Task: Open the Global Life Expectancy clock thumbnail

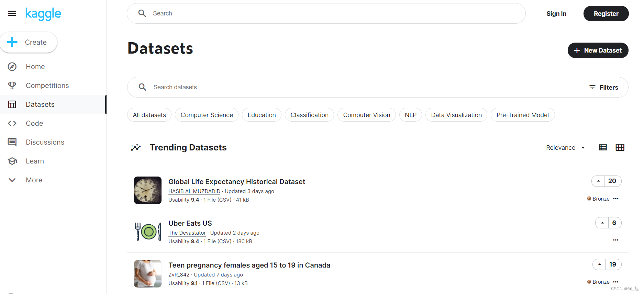Action: click(x=148, y=190)
